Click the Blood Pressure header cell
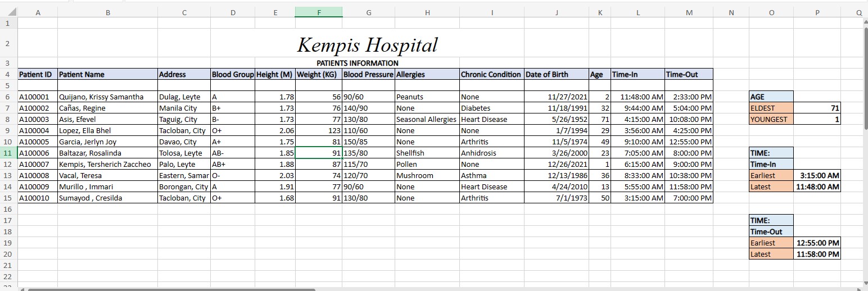868x291 pixels. (368, 74)
